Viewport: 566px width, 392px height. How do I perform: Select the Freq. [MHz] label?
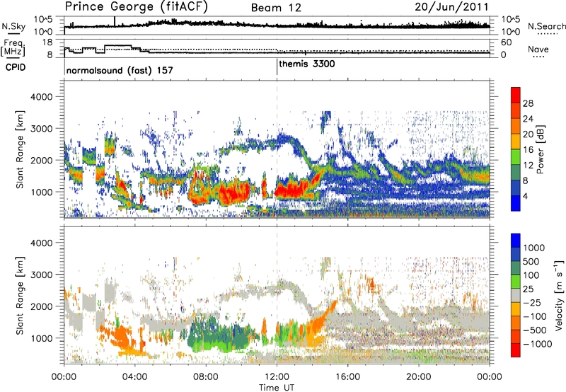(x=13, y=47)
